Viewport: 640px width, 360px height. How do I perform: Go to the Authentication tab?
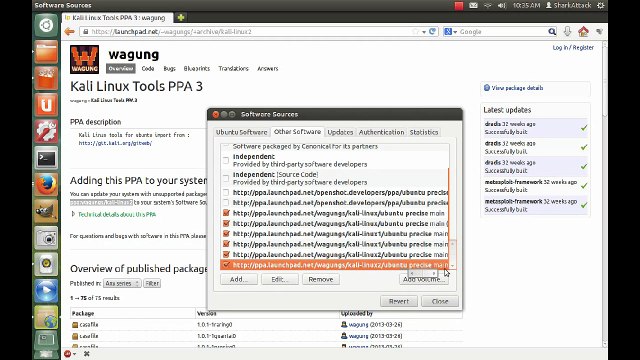click(382, 132)
